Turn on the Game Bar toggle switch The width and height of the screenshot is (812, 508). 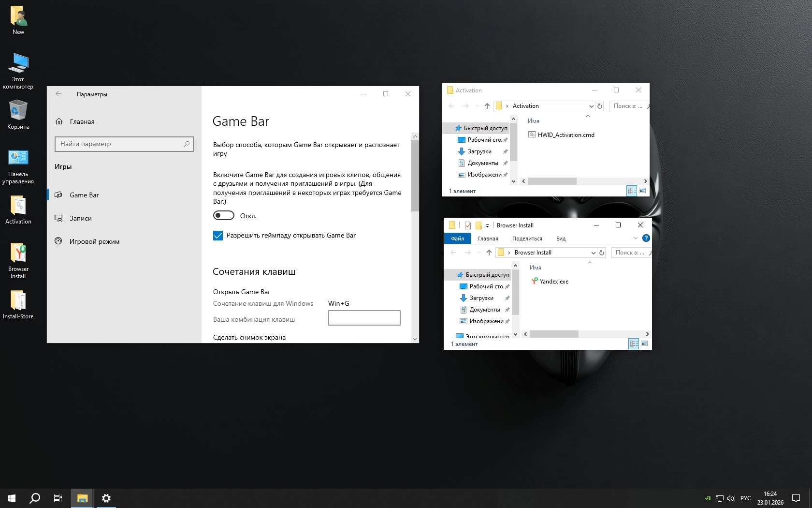[224, 215]
